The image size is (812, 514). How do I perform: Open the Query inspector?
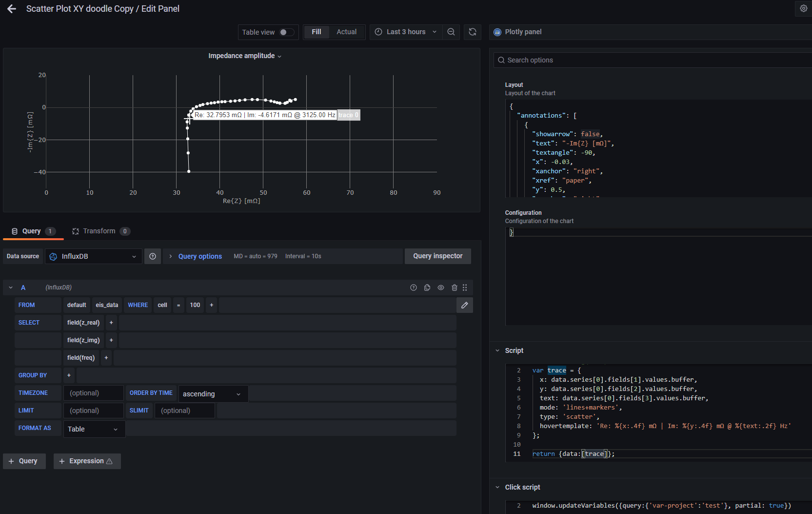coord(437,256)
